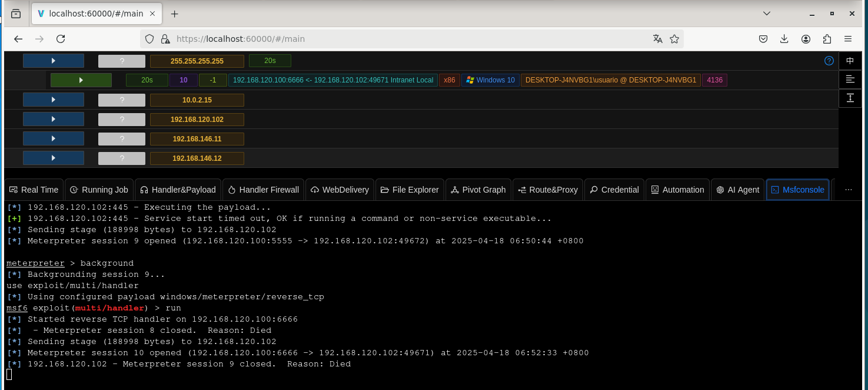The image size is (868, 390).
Task: Open Firefox Pocket save icon
Action: pyautogui.click(x=763, y=39)
